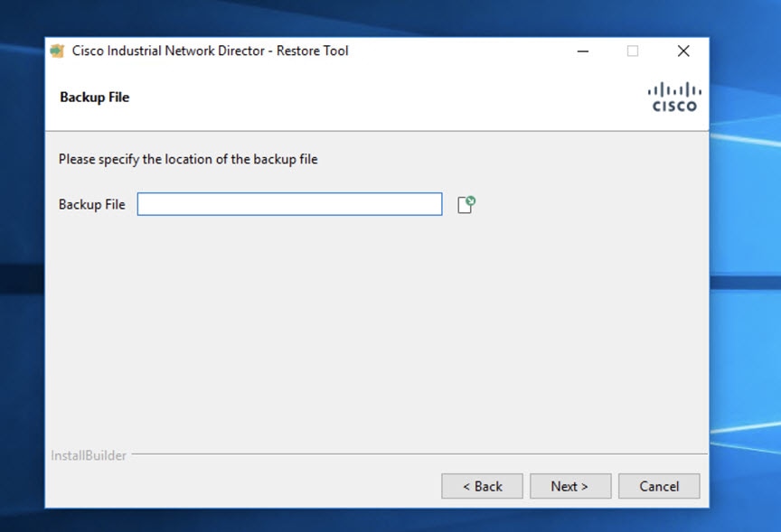The width and height of the screenshot is (781, 532).
Task: Click the Restore Tool app icon in title bar
Action: [58, 51]
